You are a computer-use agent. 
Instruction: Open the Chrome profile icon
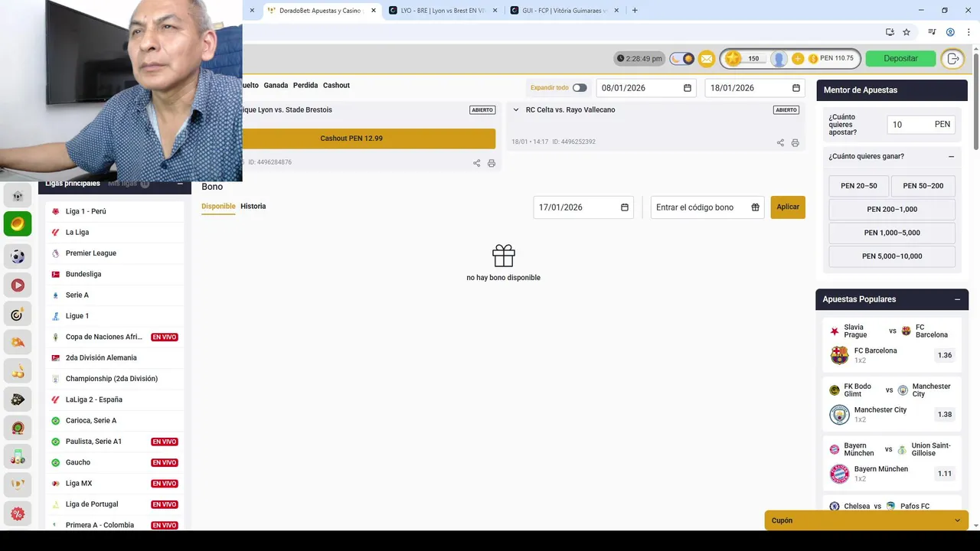click(950, 32)
